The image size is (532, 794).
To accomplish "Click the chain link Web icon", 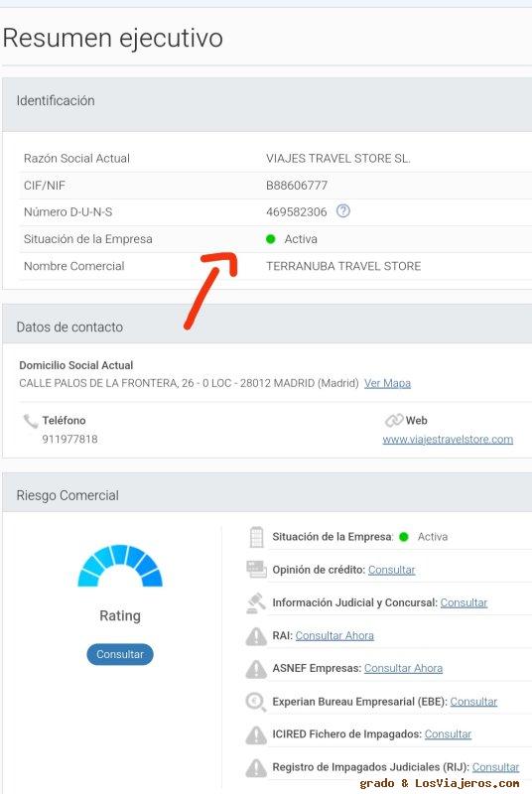I will tap(394, 420).
